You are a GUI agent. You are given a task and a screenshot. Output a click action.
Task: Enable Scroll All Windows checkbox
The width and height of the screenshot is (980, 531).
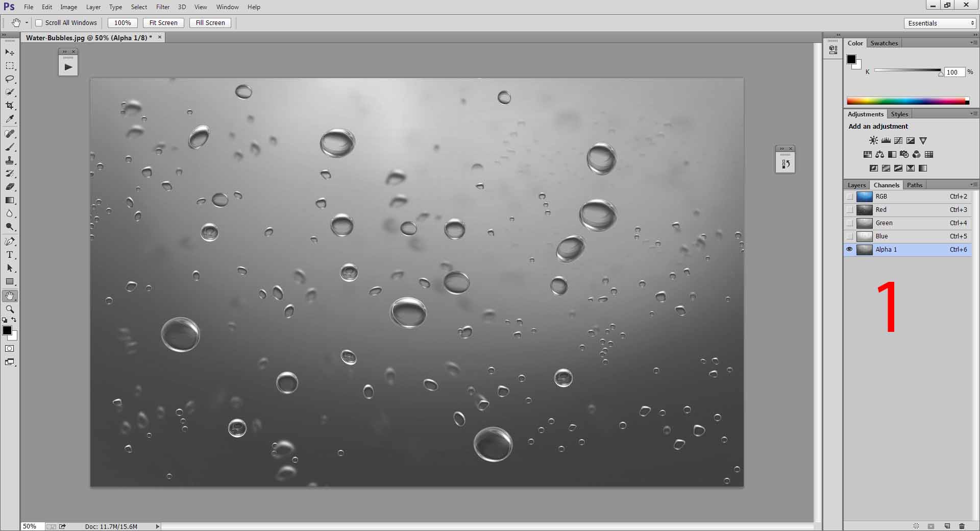point(39,23)
